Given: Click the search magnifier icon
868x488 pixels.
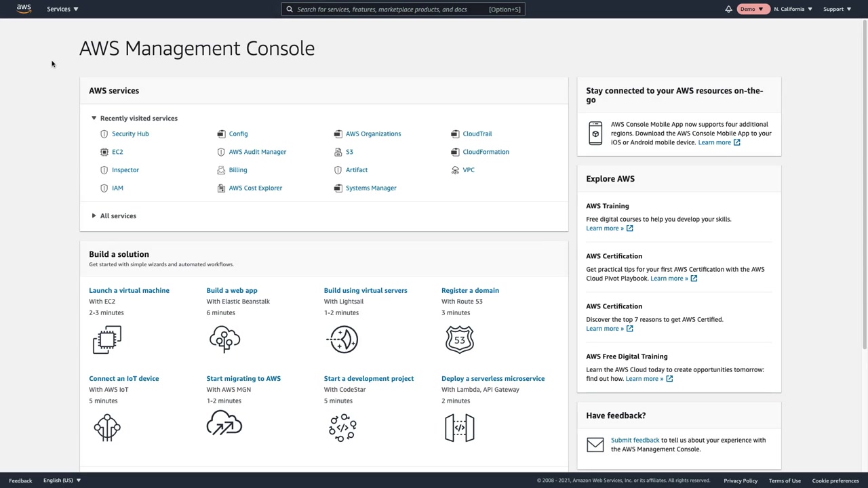Looking at the screenshot, I should click(290, 9).
